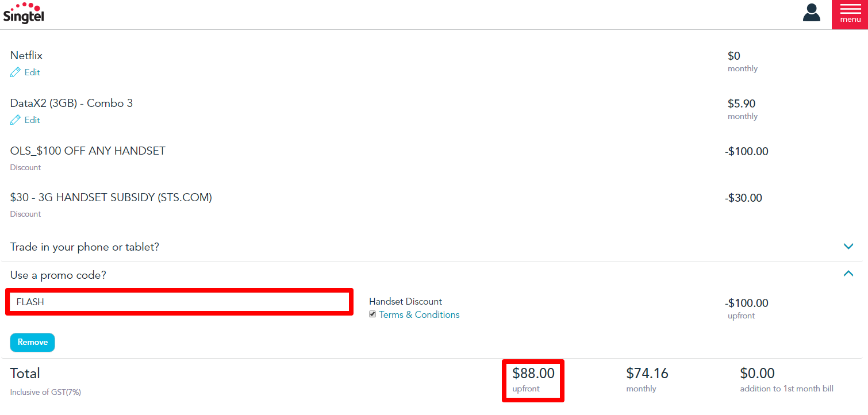Screen dimensions: 868x415
Task: Remove the applied promo code
Action: click(x=32, y=342)
